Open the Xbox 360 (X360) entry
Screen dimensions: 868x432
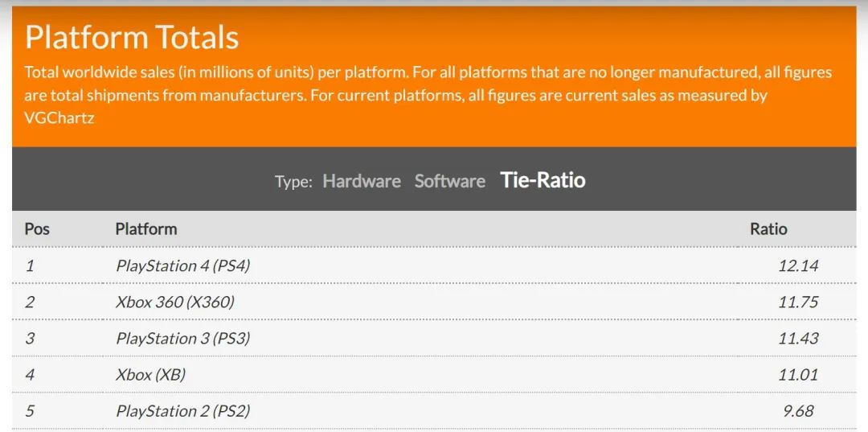coord(175,302)
